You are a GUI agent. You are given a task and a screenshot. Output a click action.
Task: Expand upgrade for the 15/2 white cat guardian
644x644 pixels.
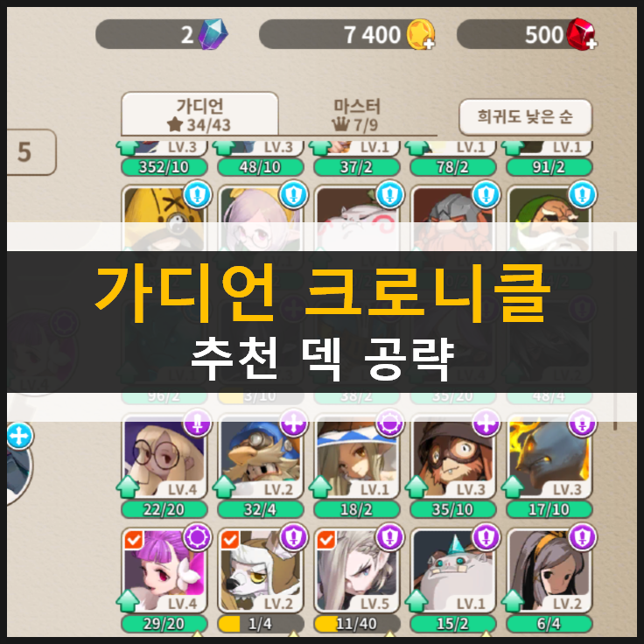point(416,601)
